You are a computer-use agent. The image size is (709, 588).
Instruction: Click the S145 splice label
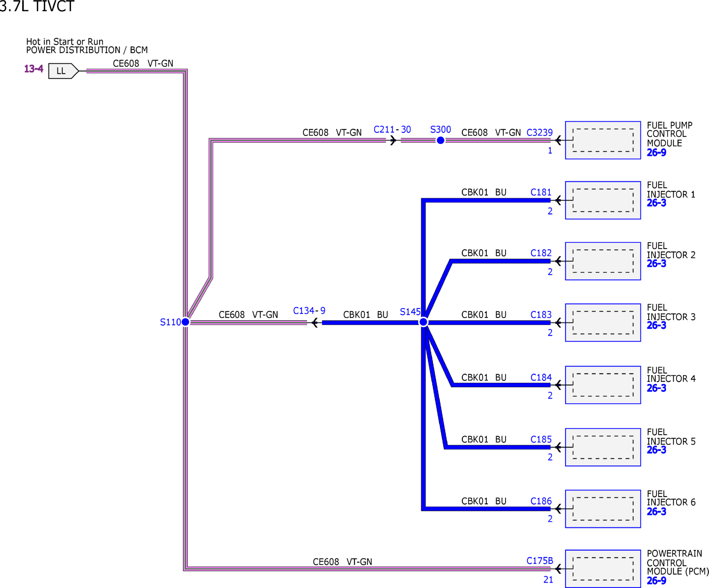tap(410, 312)
